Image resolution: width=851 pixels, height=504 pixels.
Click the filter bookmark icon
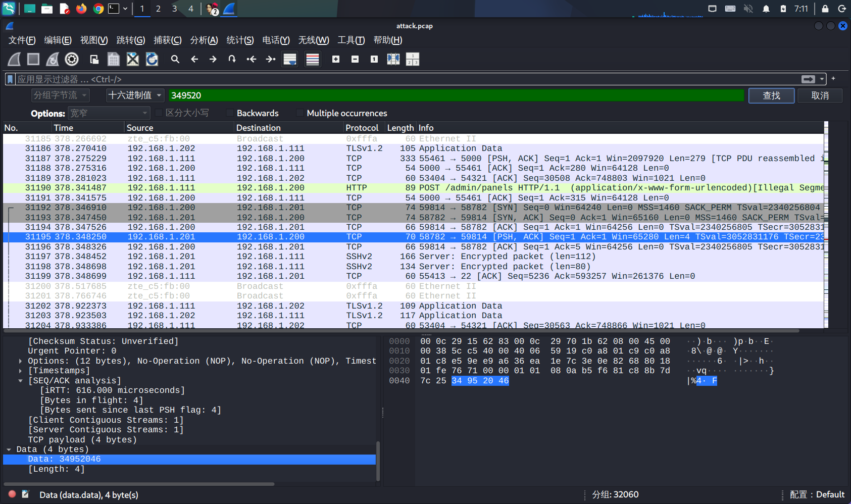click(x=10, y=79)
